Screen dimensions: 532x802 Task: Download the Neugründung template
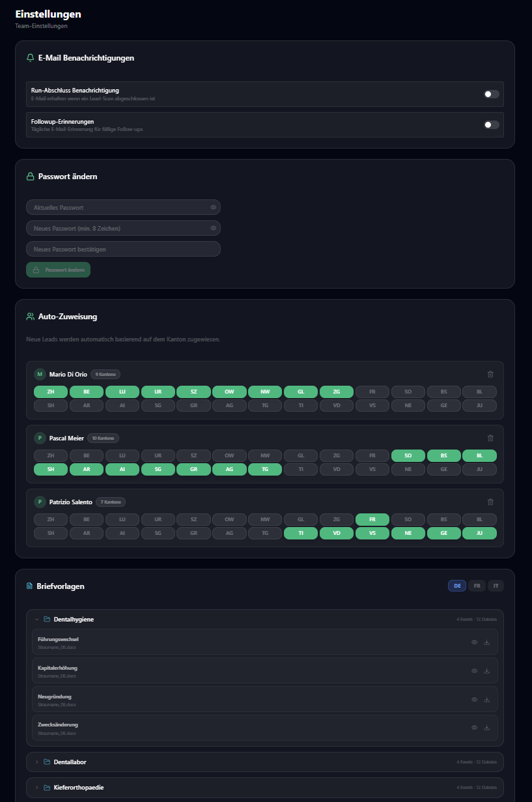486,699
